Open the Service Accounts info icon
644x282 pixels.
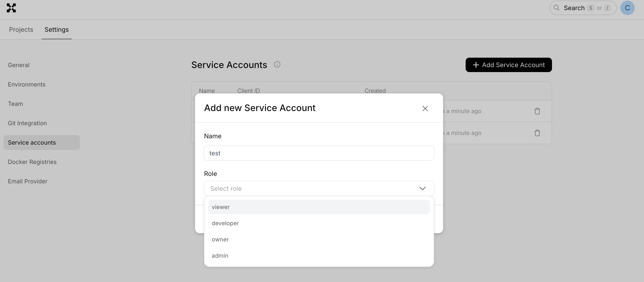pos(277,64)
